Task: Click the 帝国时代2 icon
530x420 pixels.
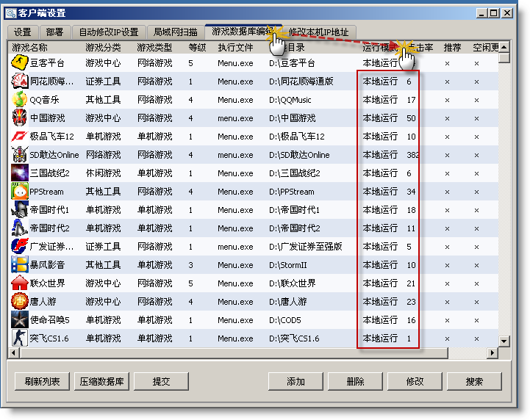Action: click(x=19, y=228)
